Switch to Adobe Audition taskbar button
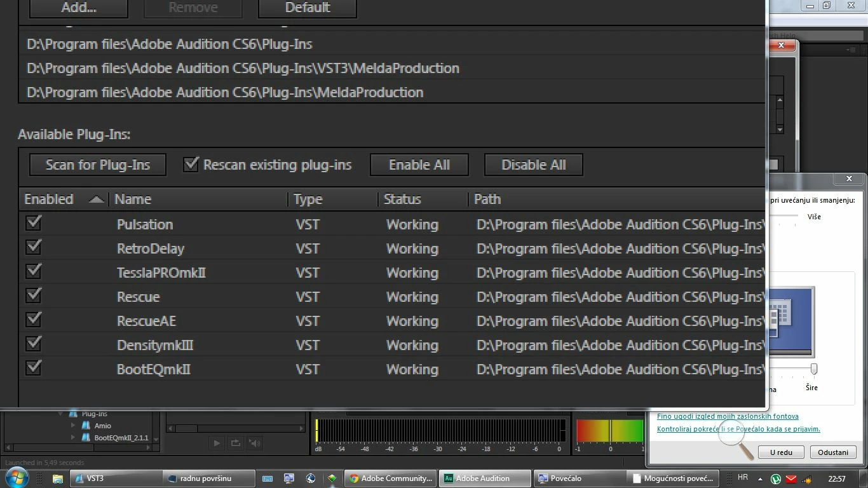Screen dimensions: 868x488 coord(485,478)
